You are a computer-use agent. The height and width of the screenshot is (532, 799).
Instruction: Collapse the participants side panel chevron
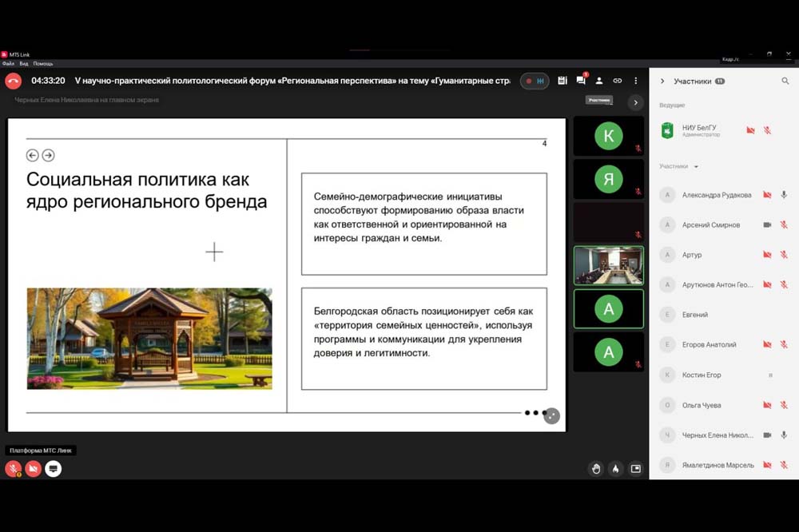click(x=662, y=81)
